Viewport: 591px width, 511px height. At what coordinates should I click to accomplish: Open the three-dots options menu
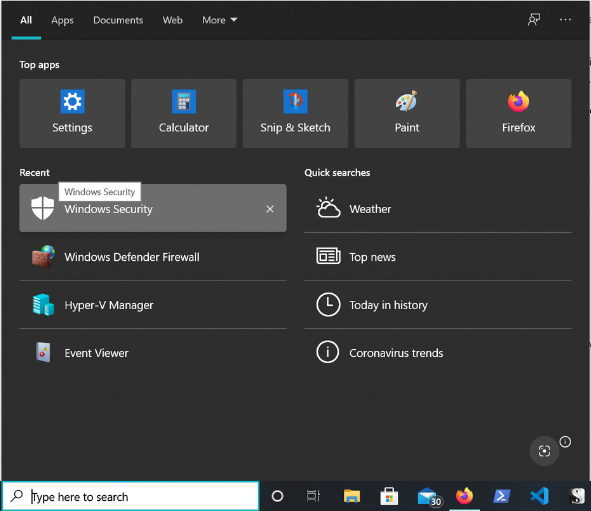(565, 20)
